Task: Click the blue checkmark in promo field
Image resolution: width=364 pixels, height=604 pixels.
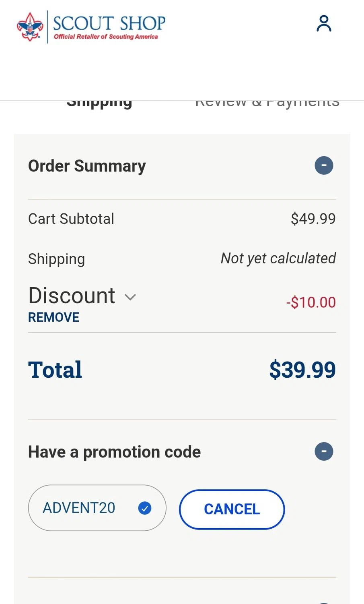Action: tap(145, 508)
